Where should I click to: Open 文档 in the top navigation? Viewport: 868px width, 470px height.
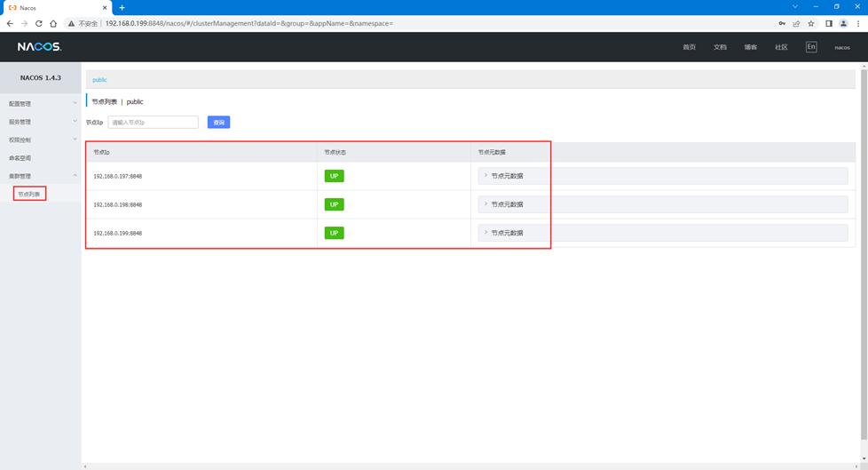720,47
